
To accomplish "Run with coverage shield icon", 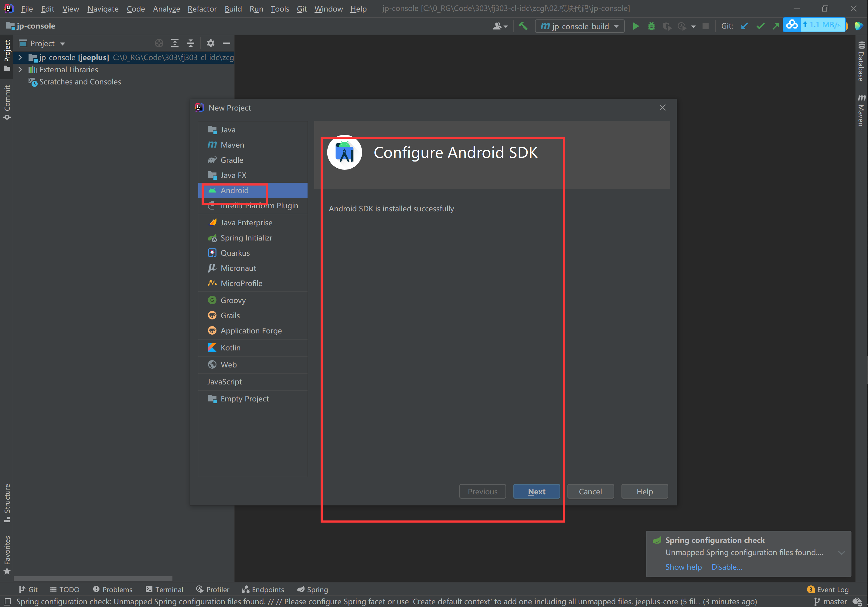I will pos(667,26).
